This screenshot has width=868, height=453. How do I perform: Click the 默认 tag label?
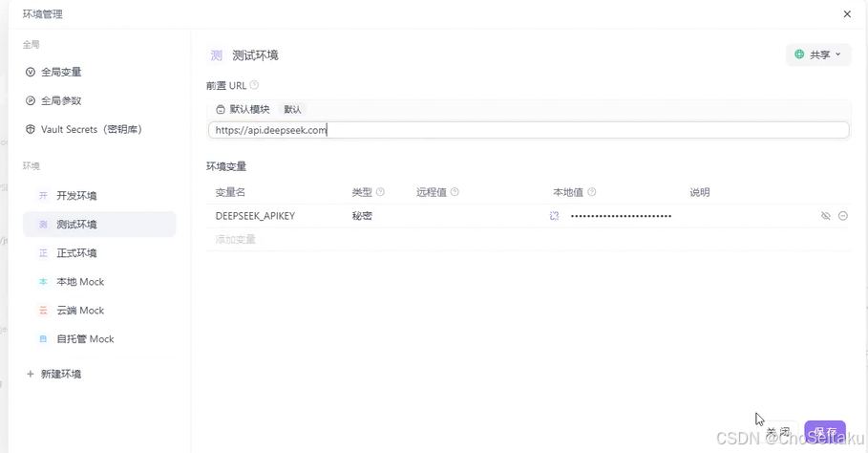[292, 110]
